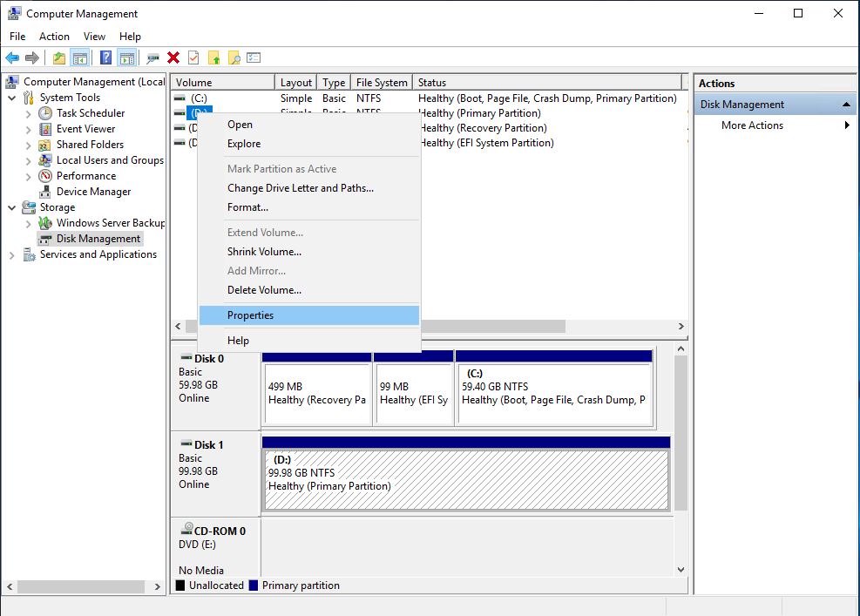The image size is (860, 616).
Task: Sort by the Volume column header
Action: click(222, 82)
